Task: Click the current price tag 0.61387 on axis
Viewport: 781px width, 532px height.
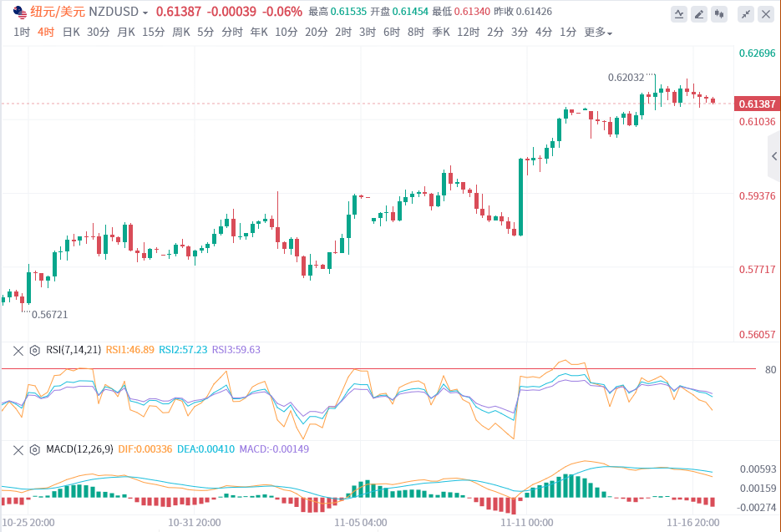Action: [x=757, y=104]
